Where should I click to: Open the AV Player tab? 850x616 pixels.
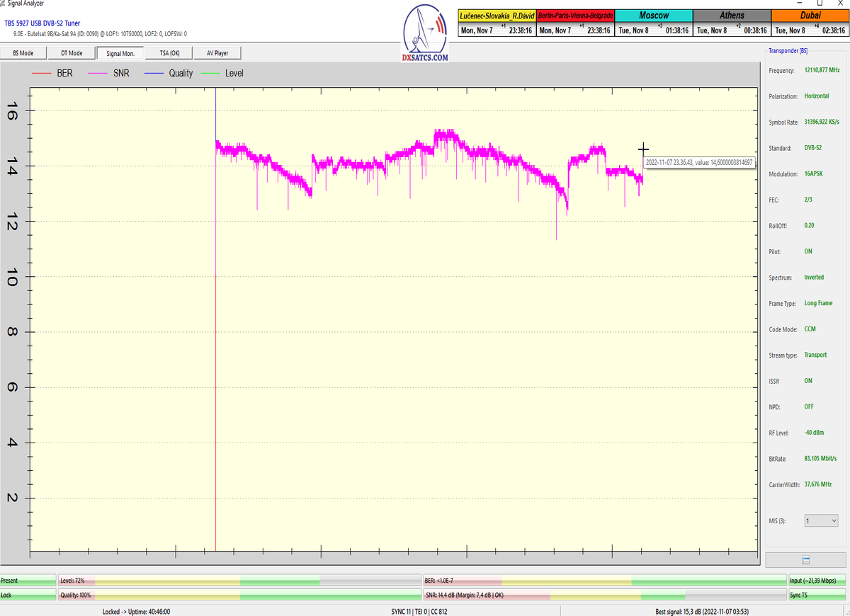(217, 53)
